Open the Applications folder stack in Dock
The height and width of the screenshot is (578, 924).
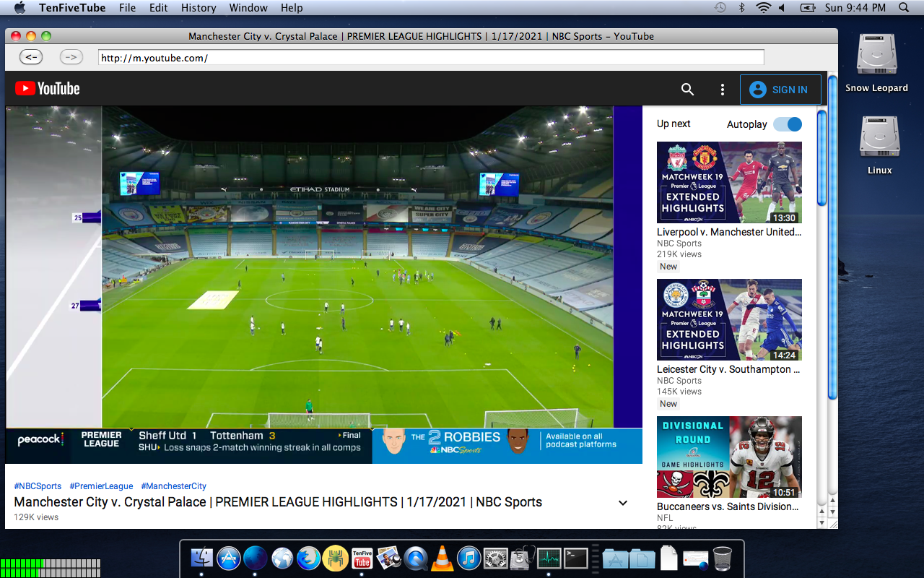(x=615, y=558)
